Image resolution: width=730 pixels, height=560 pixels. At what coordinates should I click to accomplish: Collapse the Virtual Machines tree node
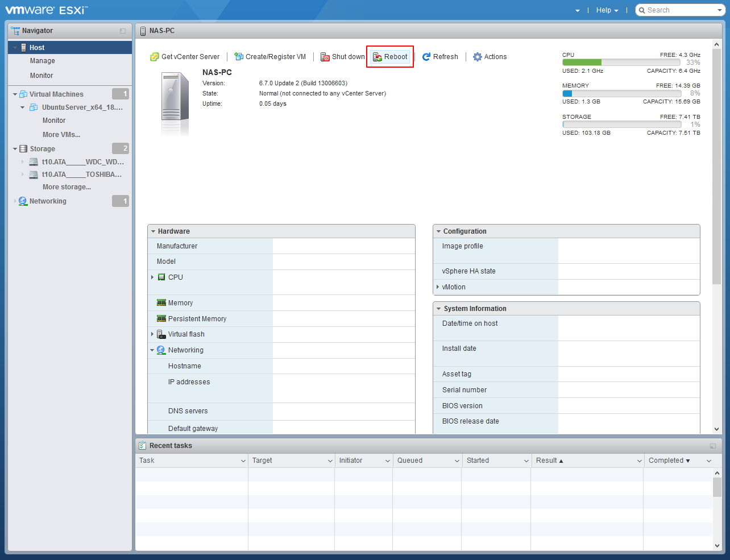tap(15, 94)
